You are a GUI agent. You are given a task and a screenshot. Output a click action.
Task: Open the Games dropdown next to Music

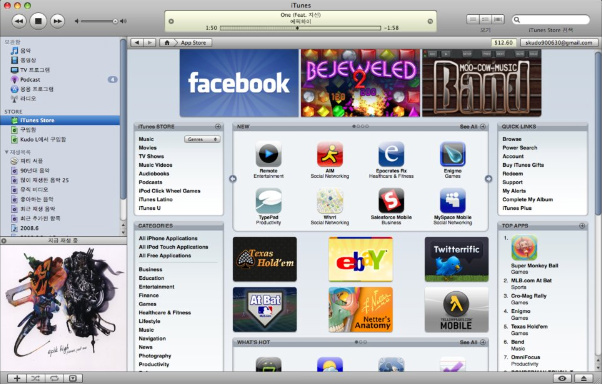[202, 139]
